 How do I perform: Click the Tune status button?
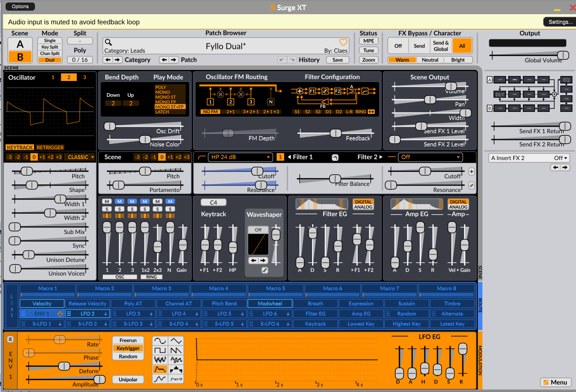368,50
